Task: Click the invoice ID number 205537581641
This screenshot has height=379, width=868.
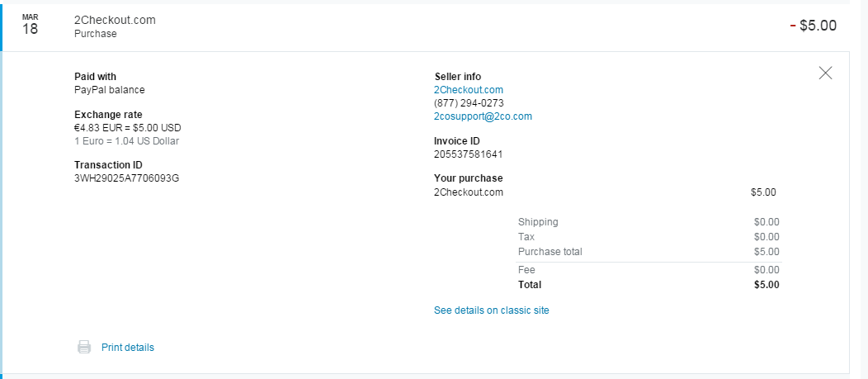Action: 468,154
